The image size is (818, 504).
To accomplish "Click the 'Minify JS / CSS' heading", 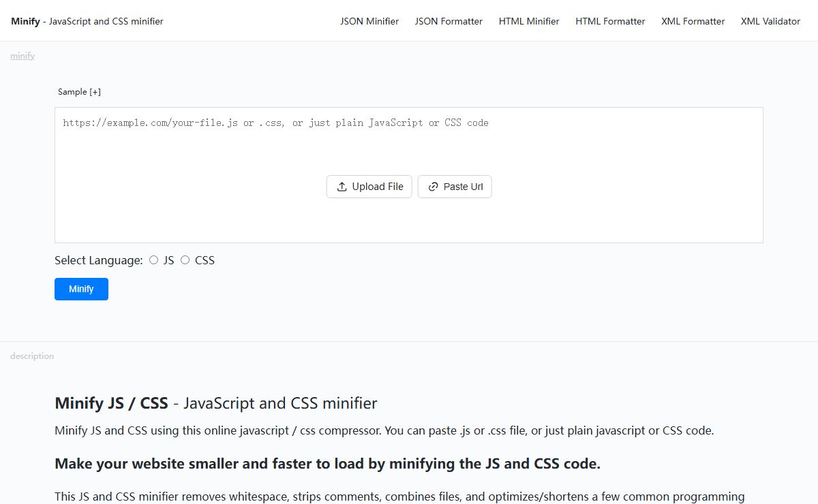I will [x=111, y=403].
